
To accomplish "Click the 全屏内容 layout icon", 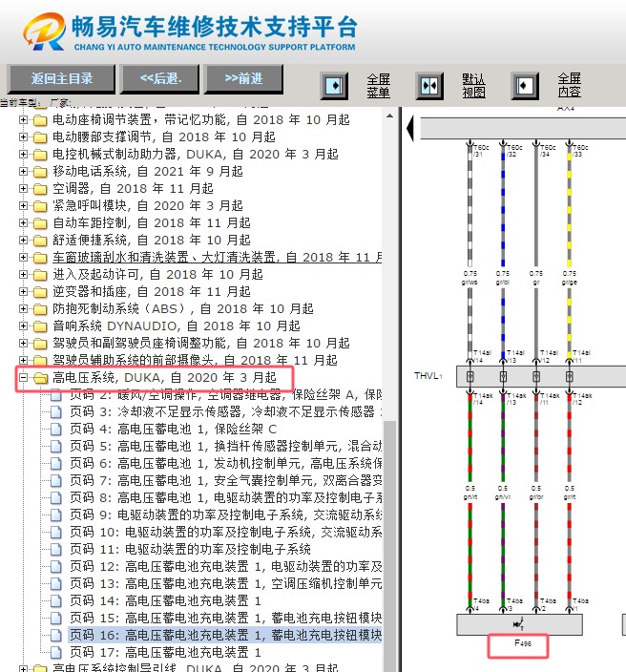I will [x=525, y=86].
